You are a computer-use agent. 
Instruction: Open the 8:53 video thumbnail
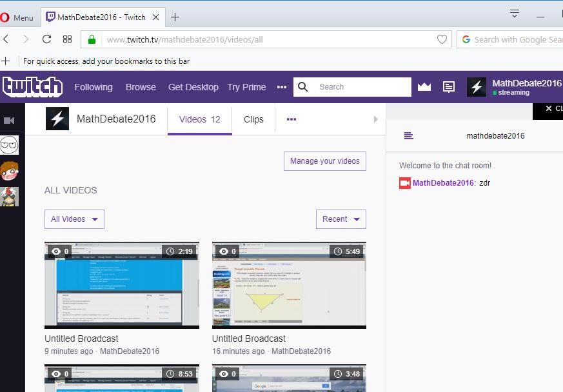pos(122,378)
